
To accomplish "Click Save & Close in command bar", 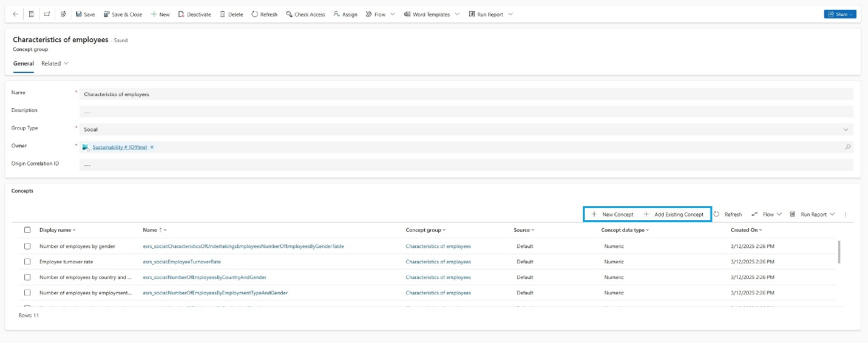I will 123,14.
